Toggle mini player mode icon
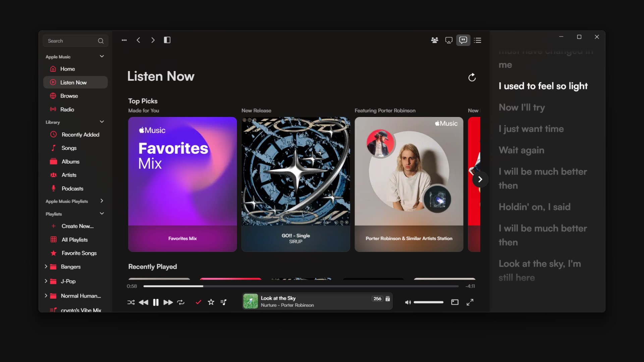Image resolution: width=644 pixels, height=362 pixels. [454, 302]
